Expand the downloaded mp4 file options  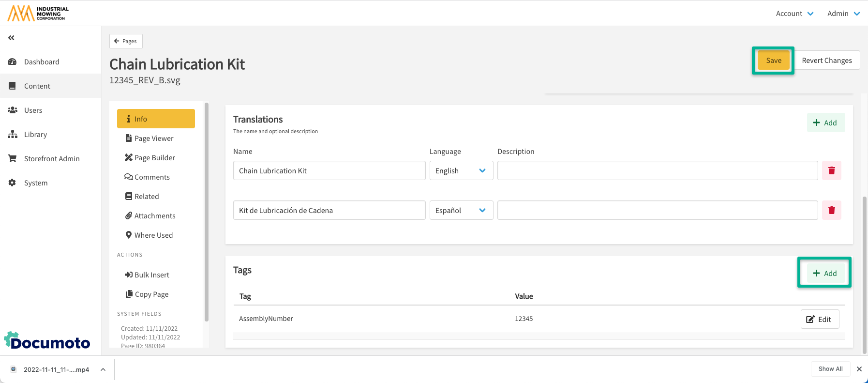(103, 369)
